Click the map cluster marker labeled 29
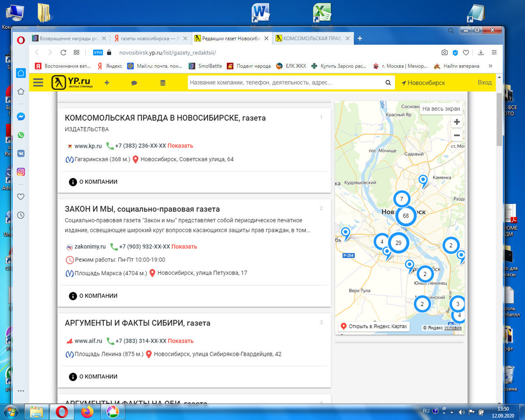This screenshot has height=420, width=525. (398, 242)
